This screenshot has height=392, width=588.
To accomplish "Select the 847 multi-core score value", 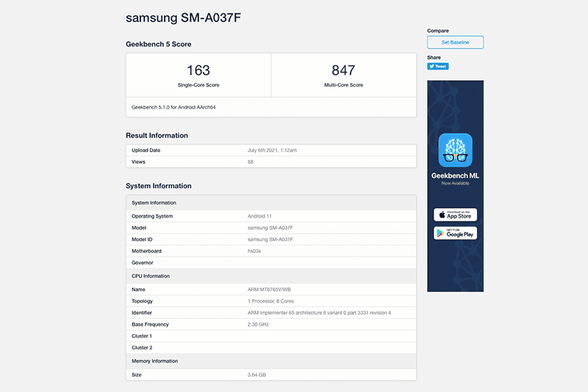I will click(343, 71).
